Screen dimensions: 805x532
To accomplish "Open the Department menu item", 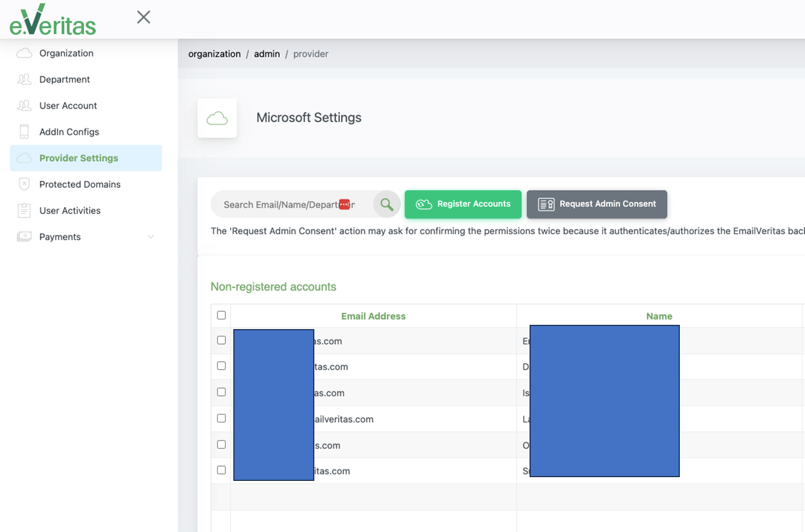I will (86, 79).
